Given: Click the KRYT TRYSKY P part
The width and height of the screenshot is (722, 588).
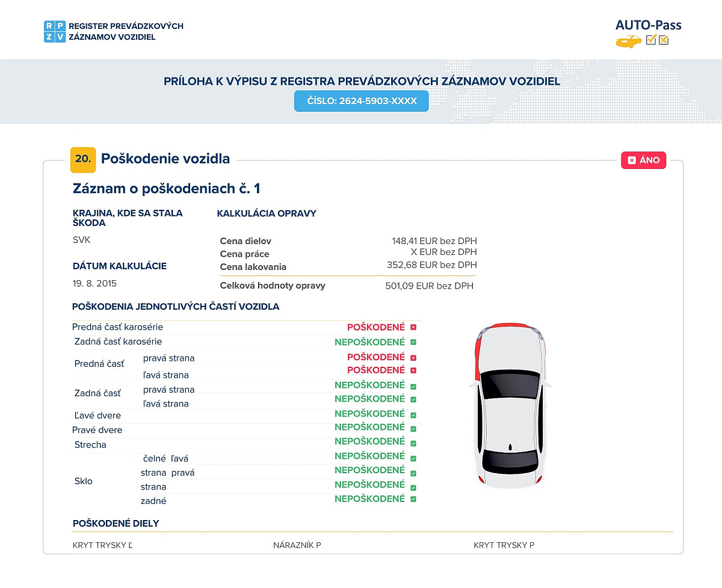Looking at the screenshot, I should 504,545.
